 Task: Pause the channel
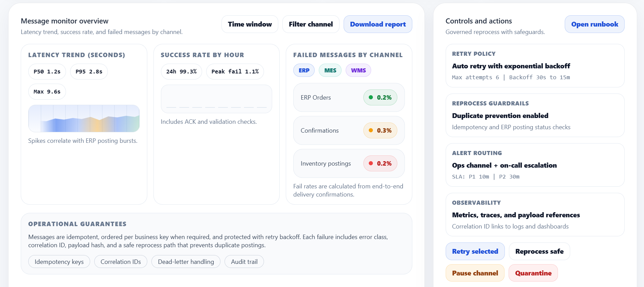pyautogui.click(x=475, y=273)
